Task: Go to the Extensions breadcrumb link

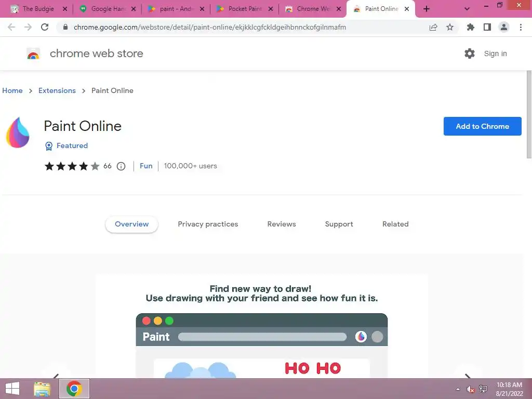Action: coord(57,90)
